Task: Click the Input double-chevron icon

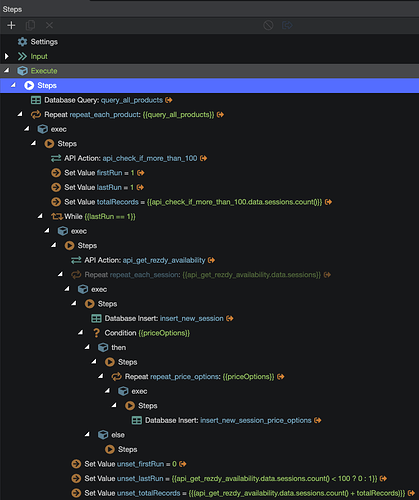Action: pyautogui.click(x=22, y=56)
